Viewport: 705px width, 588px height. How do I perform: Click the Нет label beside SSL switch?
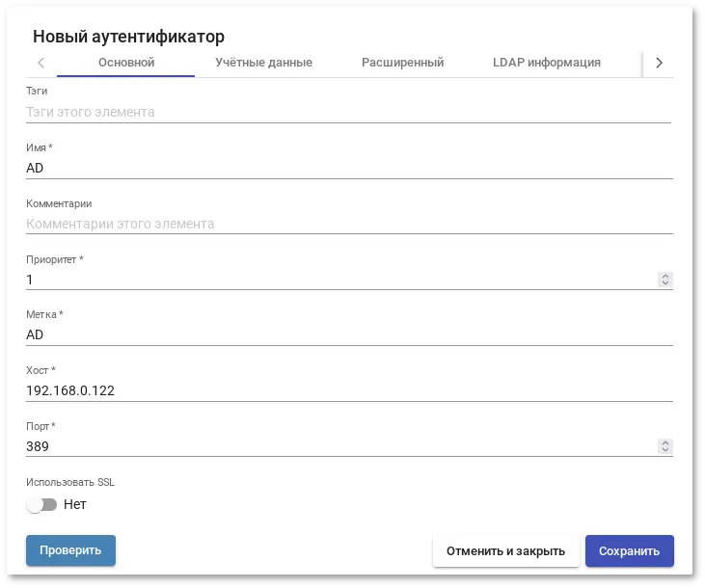pyautogui.click(x=74, y=504)
